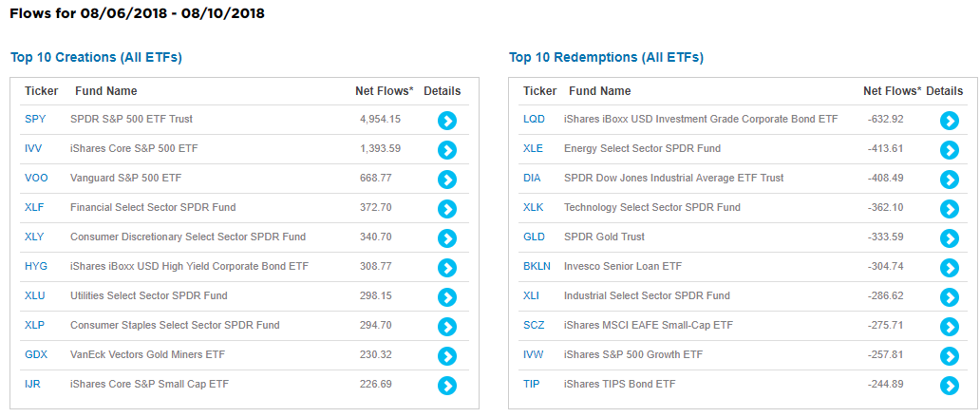Viewport: 980px width, 417px height.
Task: Open details arrow for SCZ row
Action: click(950, 327)
